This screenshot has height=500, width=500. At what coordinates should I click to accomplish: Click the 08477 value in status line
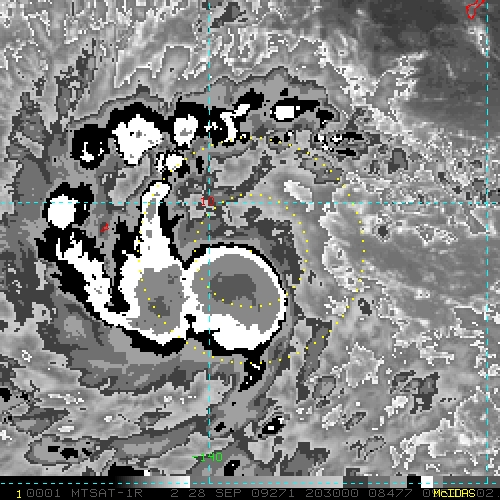[x=389, y=493]
